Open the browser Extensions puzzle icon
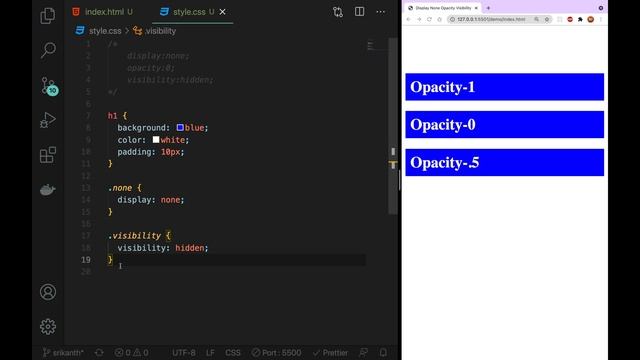Screen dimensions: 640x360 click(580, 19)
